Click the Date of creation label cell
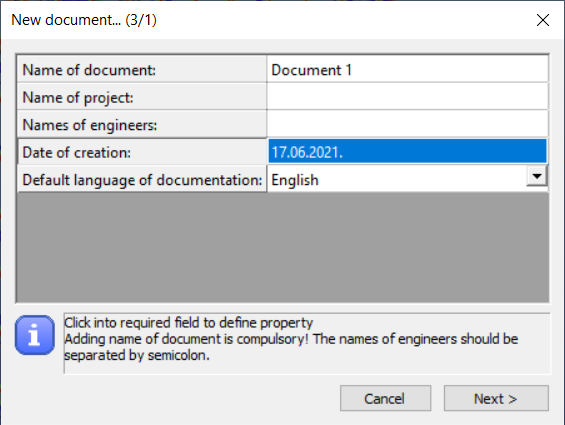This screenshot has width=565, height=425. tap(142, 152)
